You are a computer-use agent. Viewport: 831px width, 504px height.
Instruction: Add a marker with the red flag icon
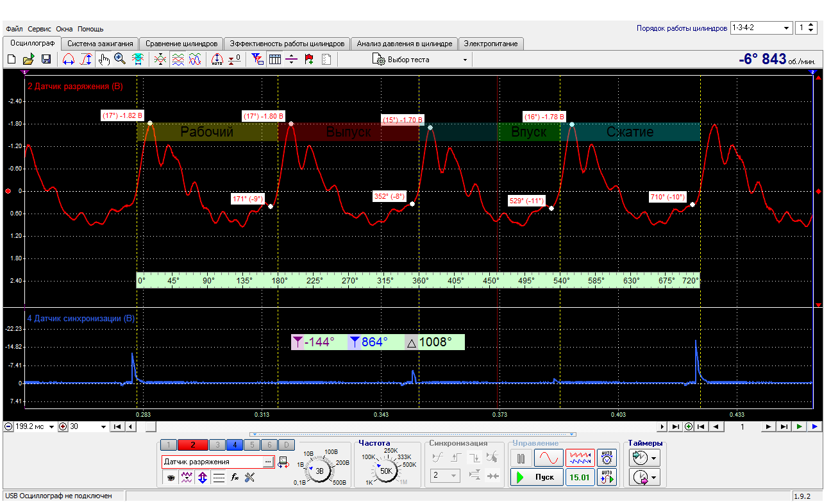point(310,59)
